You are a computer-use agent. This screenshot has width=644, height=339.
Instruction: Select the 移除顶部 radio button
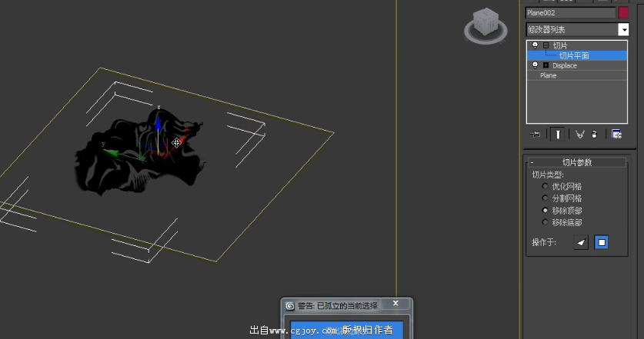[x=545, y=210]
